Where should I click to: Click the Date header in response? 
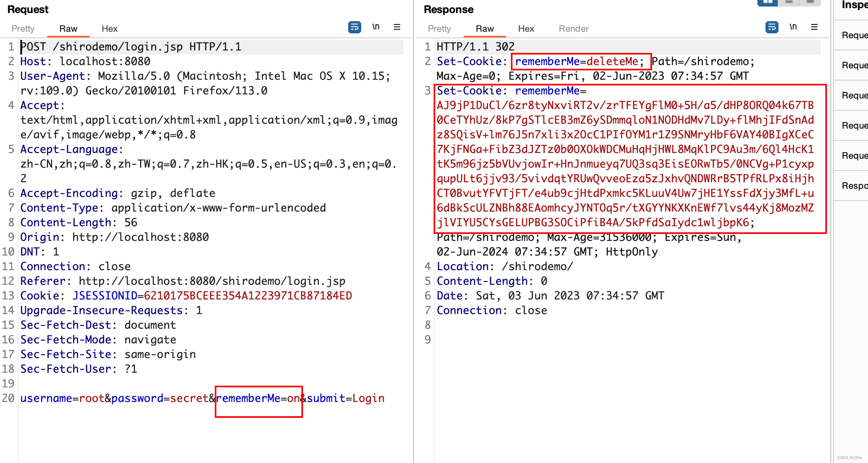point(551,296)
